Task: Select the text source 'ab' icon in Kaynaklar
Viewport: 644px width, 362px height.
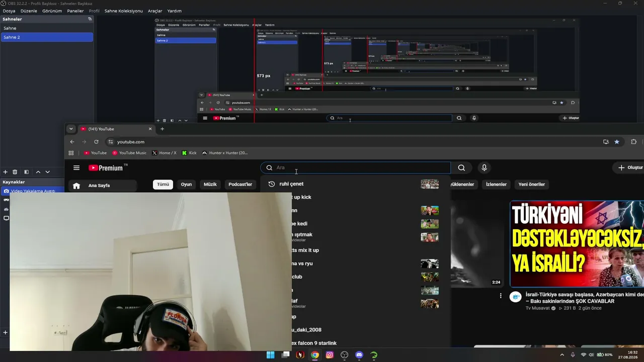Action: tap(6, 209)
